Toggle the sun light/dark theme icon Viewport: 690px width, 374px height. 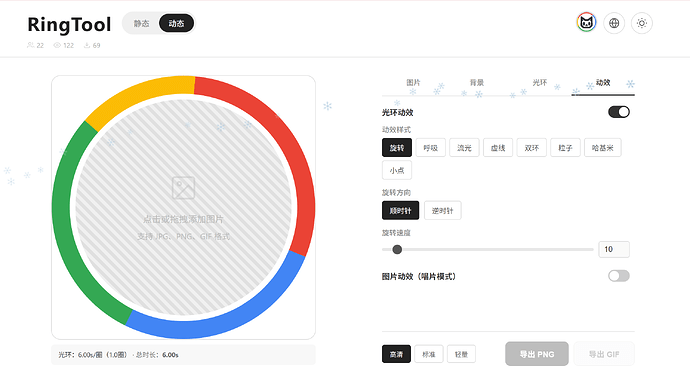click(642, 23)
